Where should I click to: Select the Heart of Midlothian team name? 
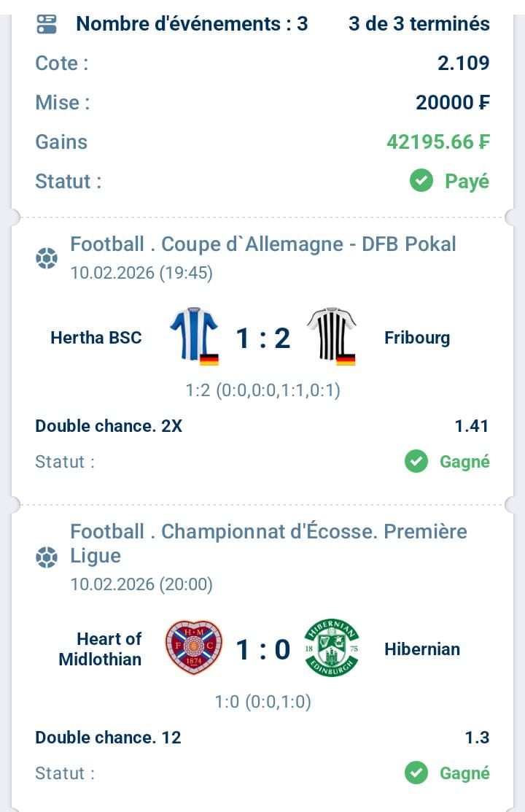click(101, 649)
